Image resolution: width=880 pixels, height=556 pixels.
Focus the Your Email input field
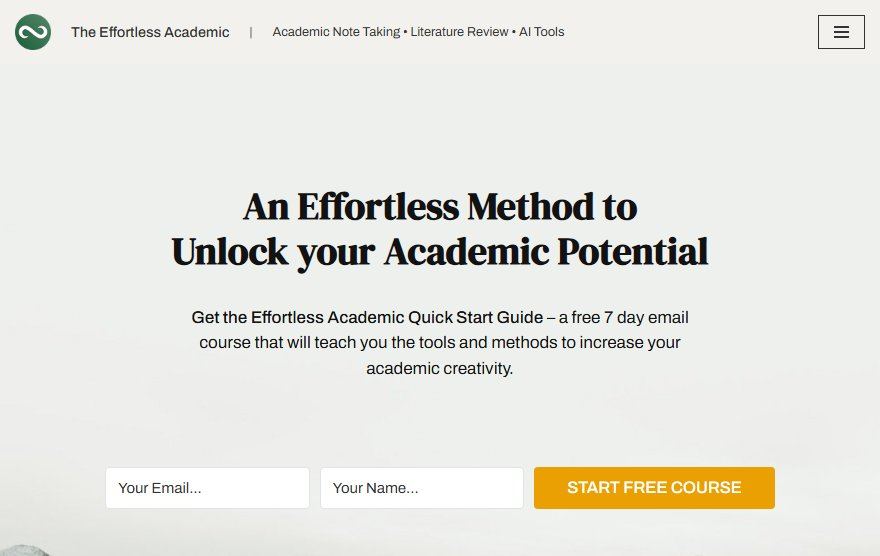click(207, 488)
